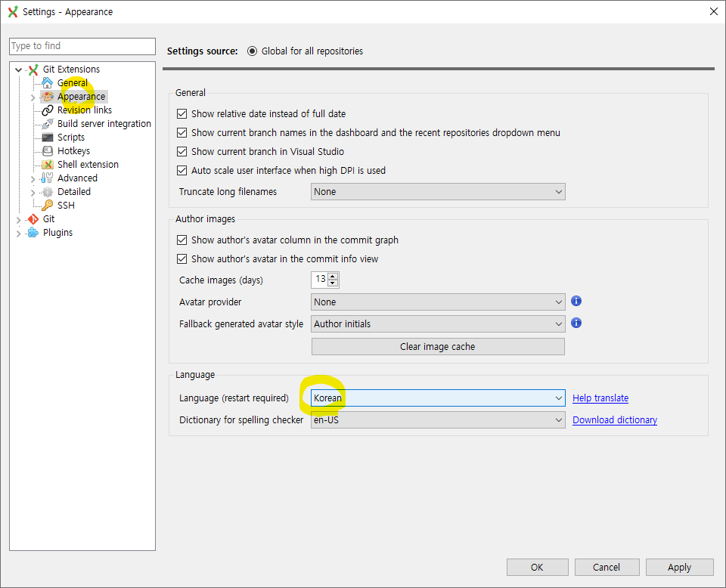The height and width of the screenshot is (588, 726).
Task: Click the Build server integration plug icon
Action: [x=47, y=123]
